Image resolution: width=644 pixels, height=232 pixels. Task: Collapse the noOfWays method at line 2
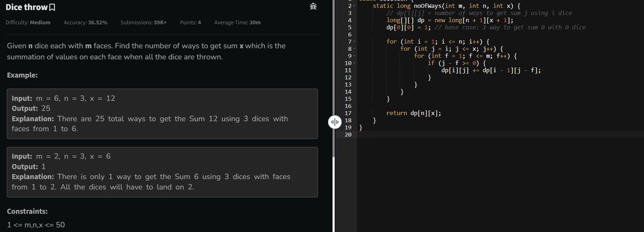(353, 5)
